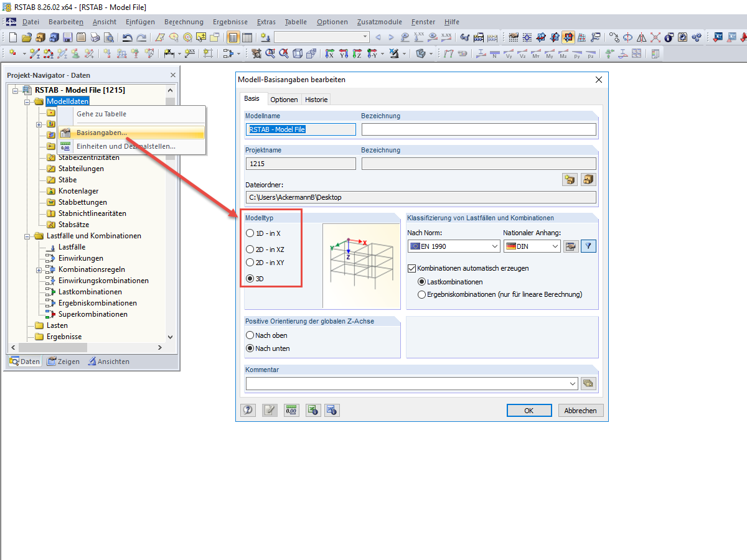Click the Modellname input field
Screen dimensions: 747x560
coord(301,129)
